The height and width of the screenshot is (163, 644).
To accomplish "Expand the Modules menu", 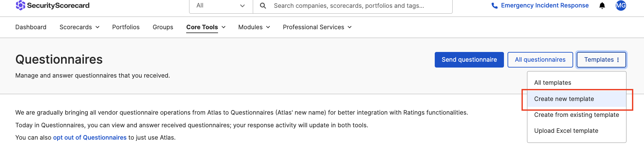I will coord(254,27).
